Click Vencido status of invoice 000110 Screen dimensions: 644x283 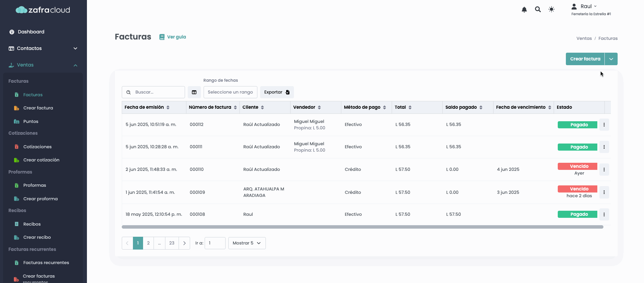[577, 166]
